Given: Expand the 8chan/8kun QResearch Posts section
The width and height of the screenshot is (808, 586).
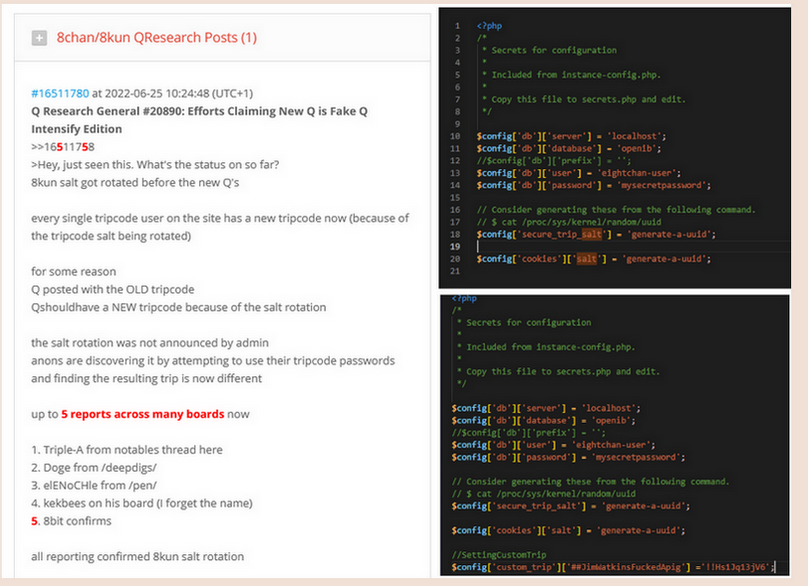Looking at the screenshot, I should (39, 38).
